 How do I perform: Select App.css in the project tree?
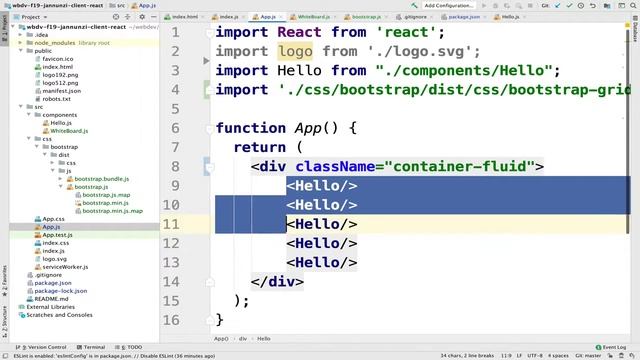point(53,219)
